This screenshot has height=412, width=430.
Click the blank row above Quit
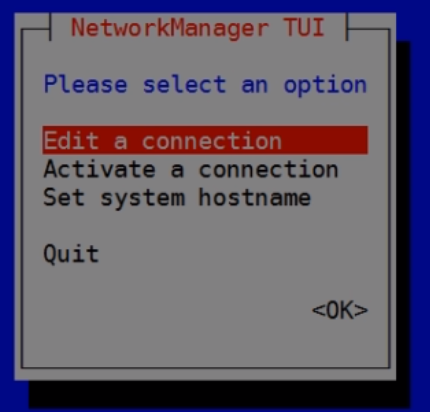[x=205, y=226]
